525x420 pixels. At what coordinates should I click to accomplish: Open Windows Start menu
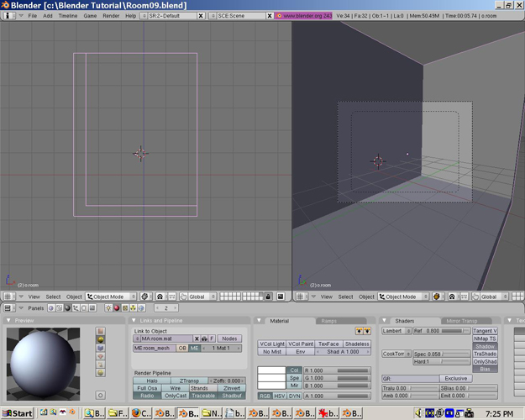(17, 413)
